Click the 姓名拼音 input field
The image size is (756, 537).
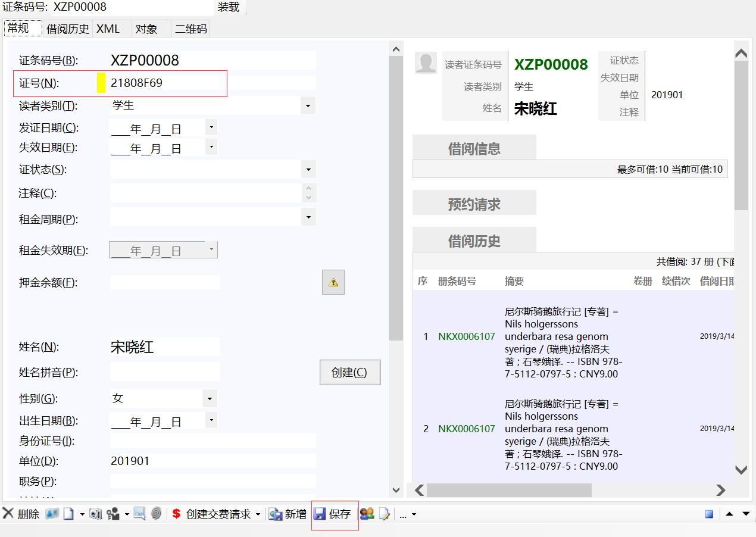point(164,372)
